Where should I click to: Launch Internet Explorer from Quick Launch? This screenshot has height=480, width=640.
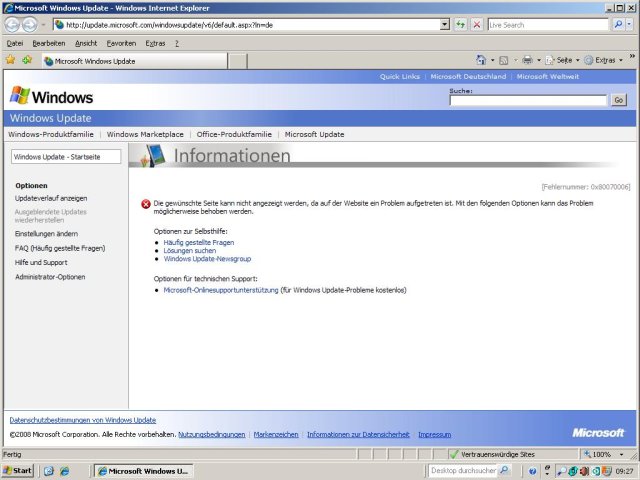click(x=64, y=471)
